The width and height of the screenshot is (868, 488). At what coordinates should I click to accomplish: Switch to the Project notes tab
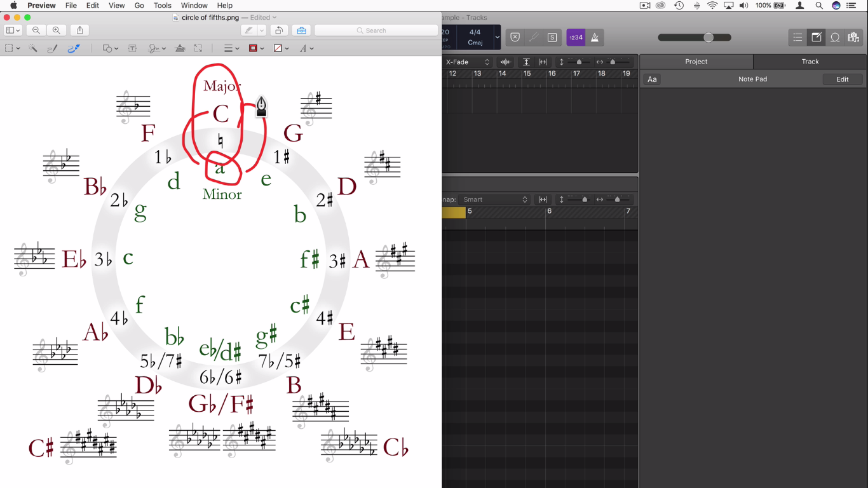pyautogui.click(x=696, y=62)
